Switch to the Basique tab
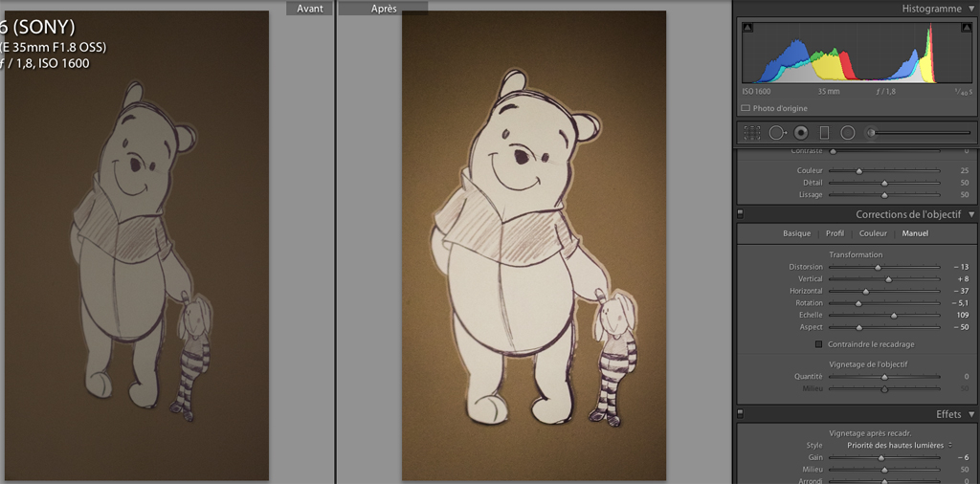Screen dimensions: 980x484 pyautogui.click(x=797, y=233)
